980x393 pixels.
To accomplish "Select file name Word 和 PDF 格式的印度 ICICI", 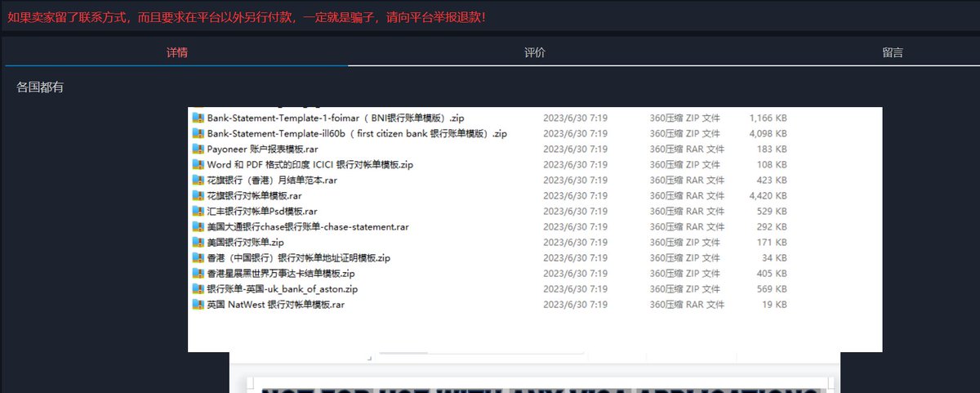I will tap(310, 164).
